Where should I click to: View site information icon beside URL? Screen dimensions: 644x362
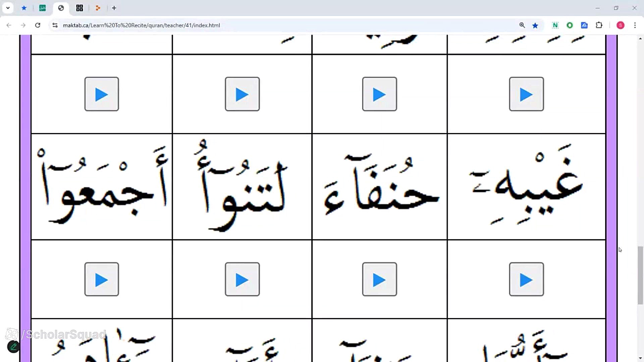coord(55,25)
